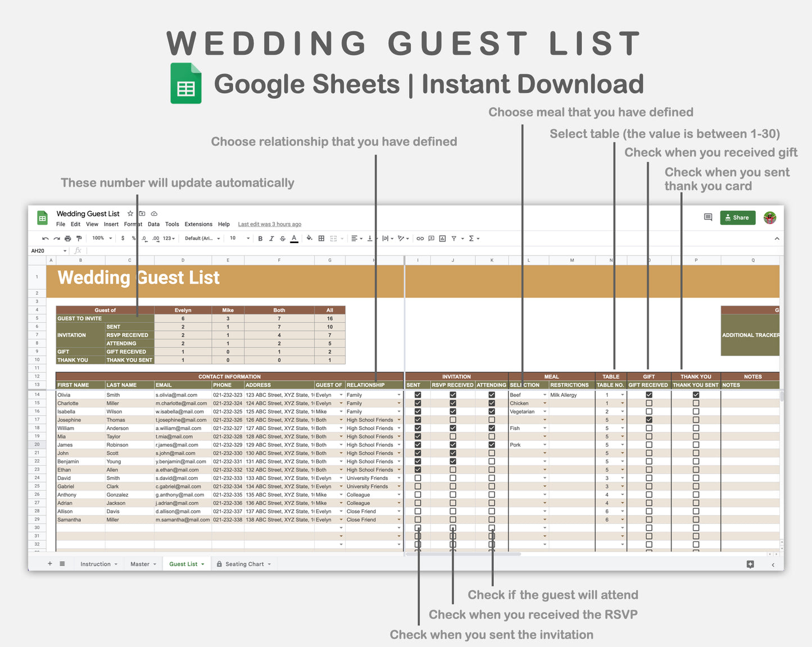Apply bold formatting
The image size is (812, 647).
click(x=260, y=238)
